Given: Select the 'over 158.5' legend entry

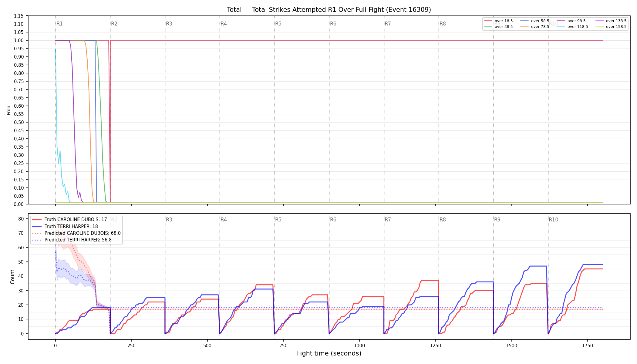Looking at the screenshot, I should [611, 27].
